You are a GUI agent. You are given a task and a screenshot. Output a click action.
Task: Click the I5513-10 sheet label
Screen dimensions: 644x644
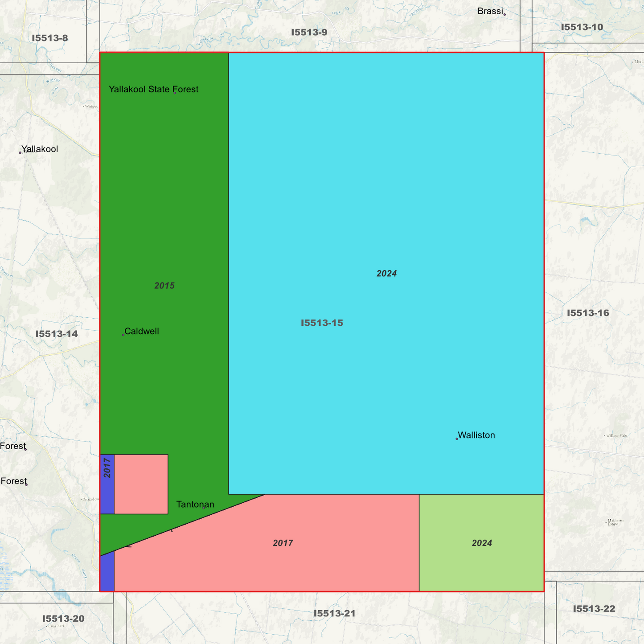click(582, 27)
